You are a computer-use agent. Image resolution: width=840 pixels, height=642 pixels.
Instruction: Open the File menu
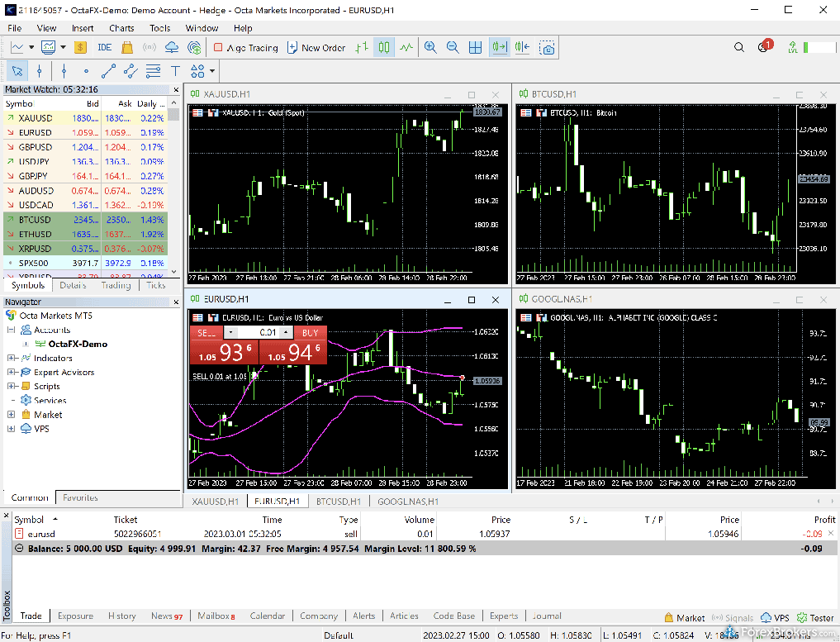coord(15,28)
